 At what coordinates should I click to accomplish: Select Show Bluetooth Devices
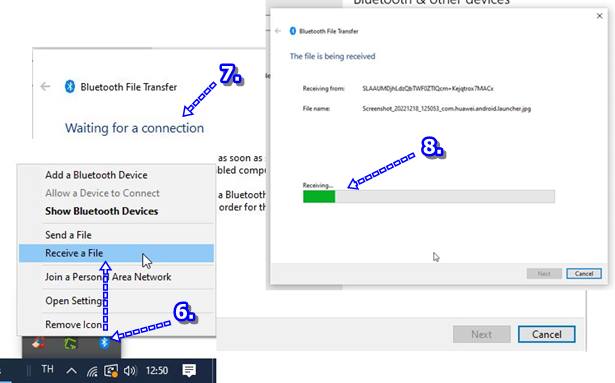pyautogui.click(x=102, y=211)
